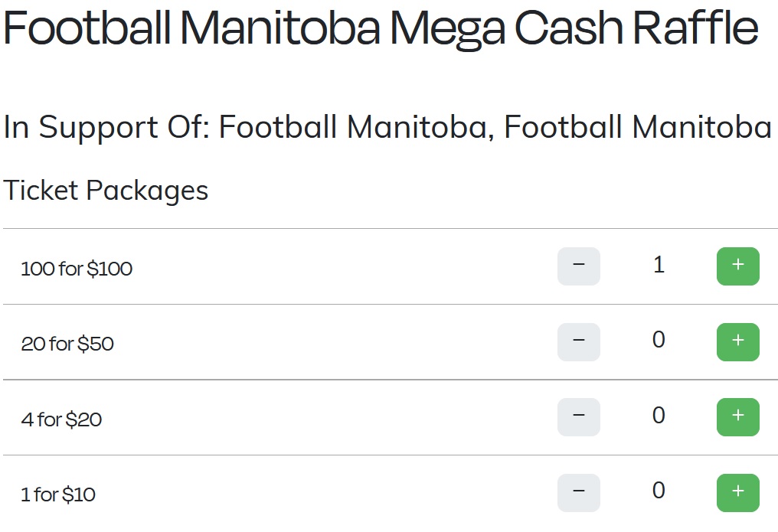Increase the 100 for $100 package quantity

coord(738,266)
